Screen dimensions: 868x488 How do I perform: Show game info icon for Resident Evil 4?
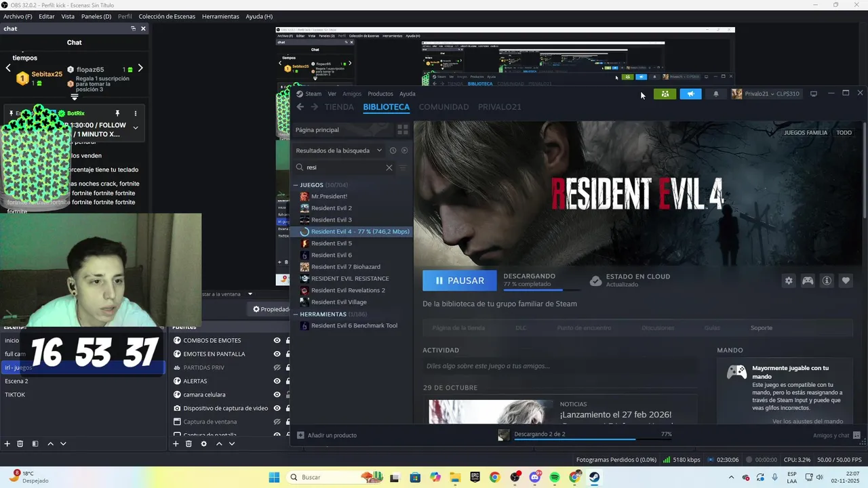827,281
